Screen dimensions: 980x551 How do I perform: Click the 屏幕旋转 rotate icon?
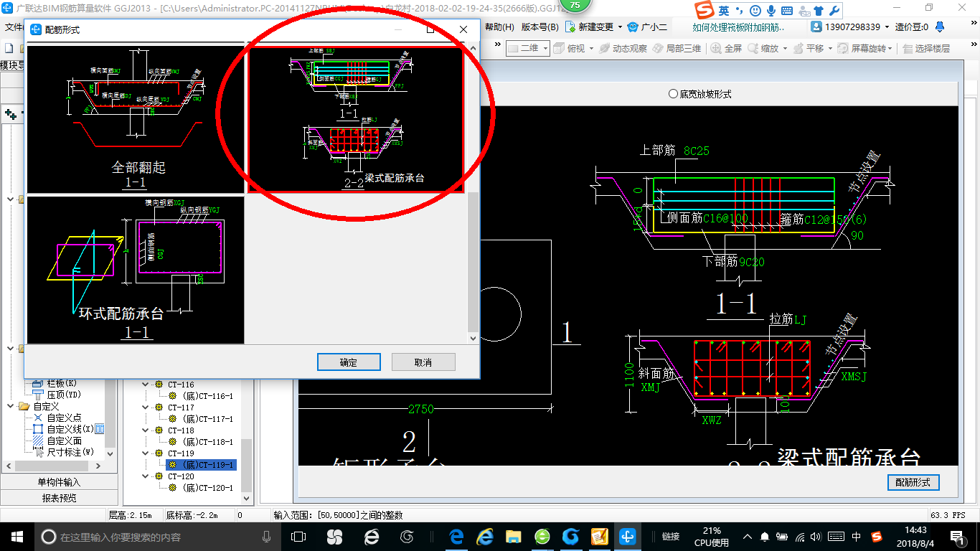(x=842, y=48)
